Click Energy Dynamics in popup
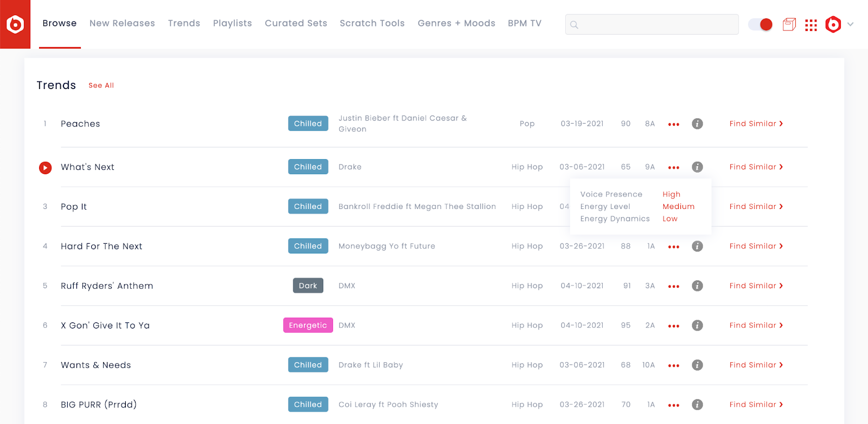The image size is (868, 424). (x=615, y=219)
